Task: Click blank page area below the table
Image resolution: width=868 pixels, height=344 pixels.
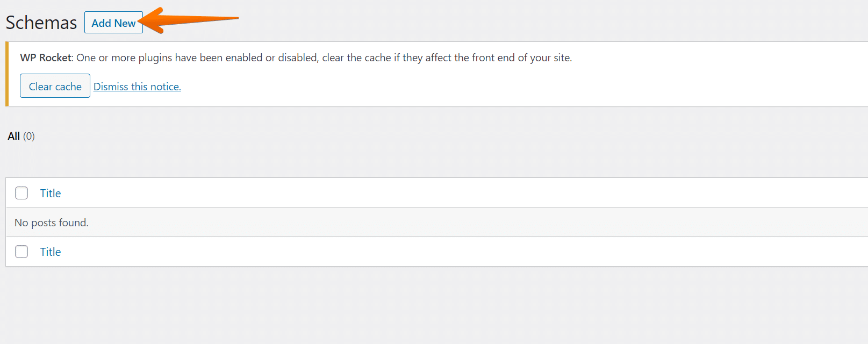Action: (x=430, y=306)
